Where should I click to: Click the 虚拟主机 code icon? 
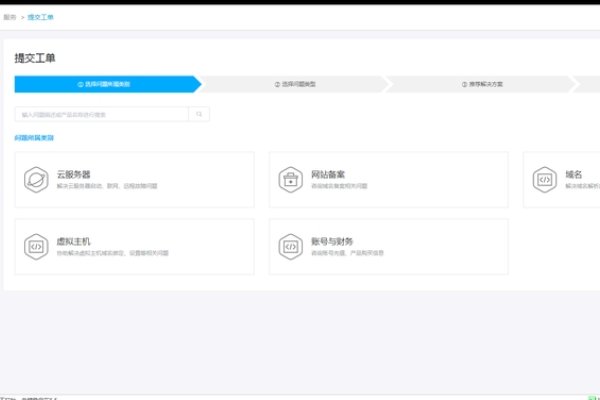point(36,247)
